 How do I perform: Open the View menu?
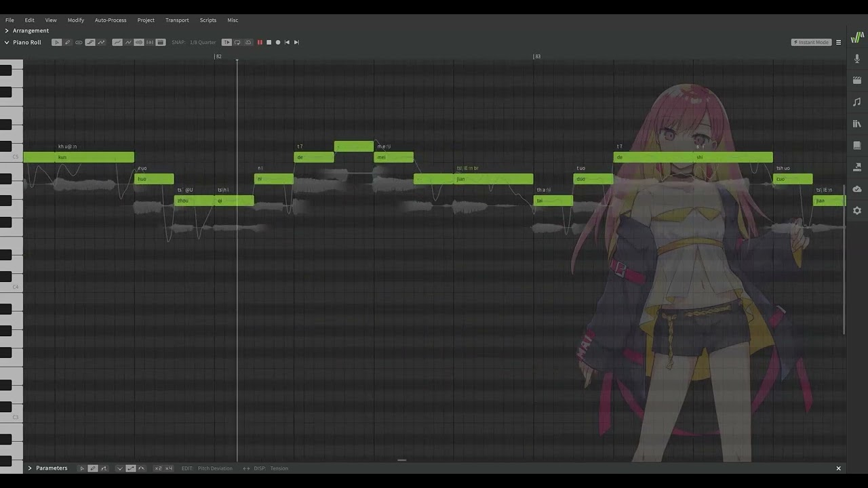point(51,20)
